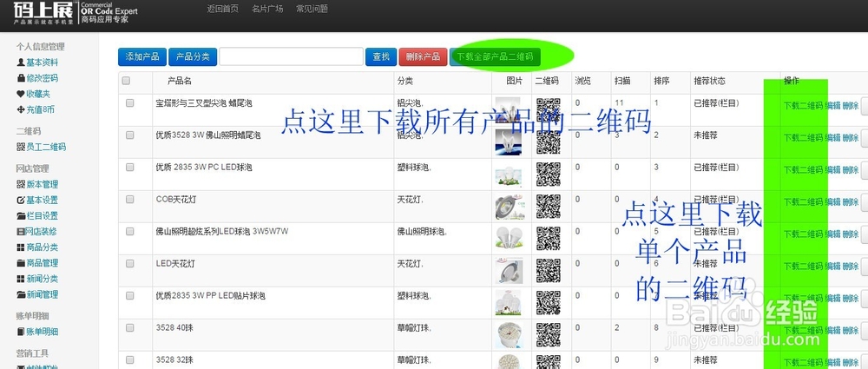
Task: Click the 推荐状态 column header
Action: 710,81
